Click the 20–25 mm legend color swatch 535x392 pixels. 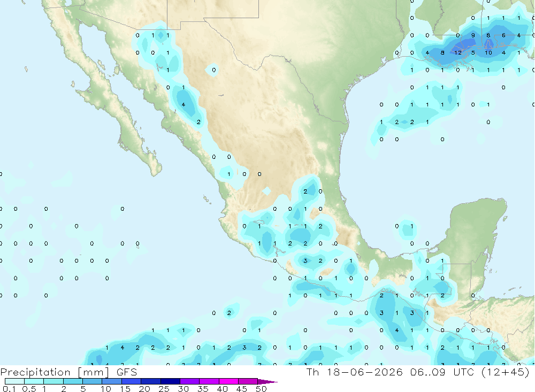click(151, 381)
